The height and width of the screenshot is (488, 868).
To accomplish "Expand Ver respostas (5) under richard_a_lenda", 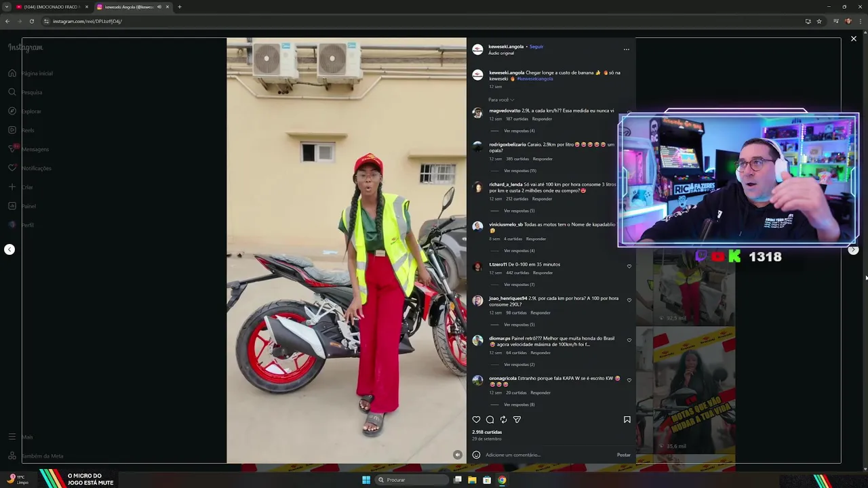I will point(519,211).
